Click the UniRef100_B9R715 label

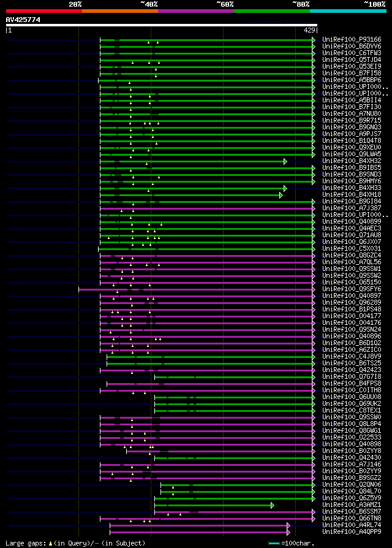click(x=352, y=121)
